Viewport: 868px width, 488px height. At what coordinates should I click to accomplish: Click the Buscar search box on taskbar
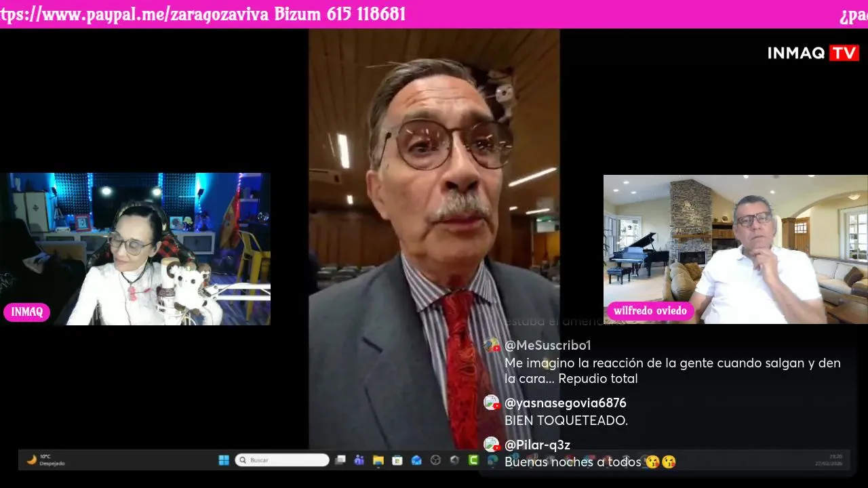point(282,460)
